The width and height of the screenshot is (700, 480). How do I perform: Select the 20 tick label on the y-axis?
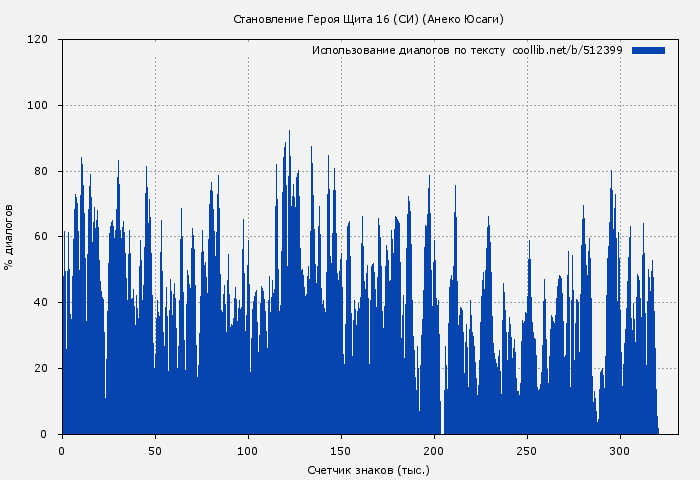click(x=41, y=369)
